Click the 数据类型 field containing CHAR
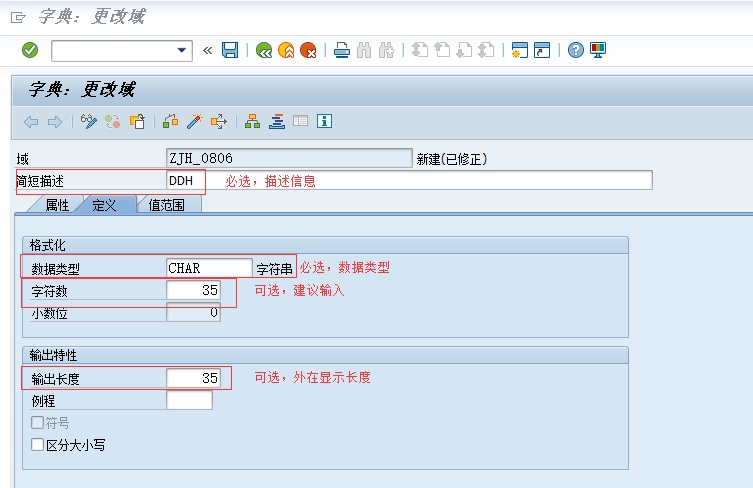753x488 pixels. tap(209, 268)
